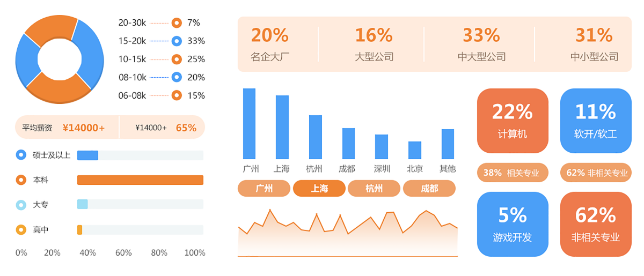
Task: Open the 22% 计算机 card
Action: (513, 121)
